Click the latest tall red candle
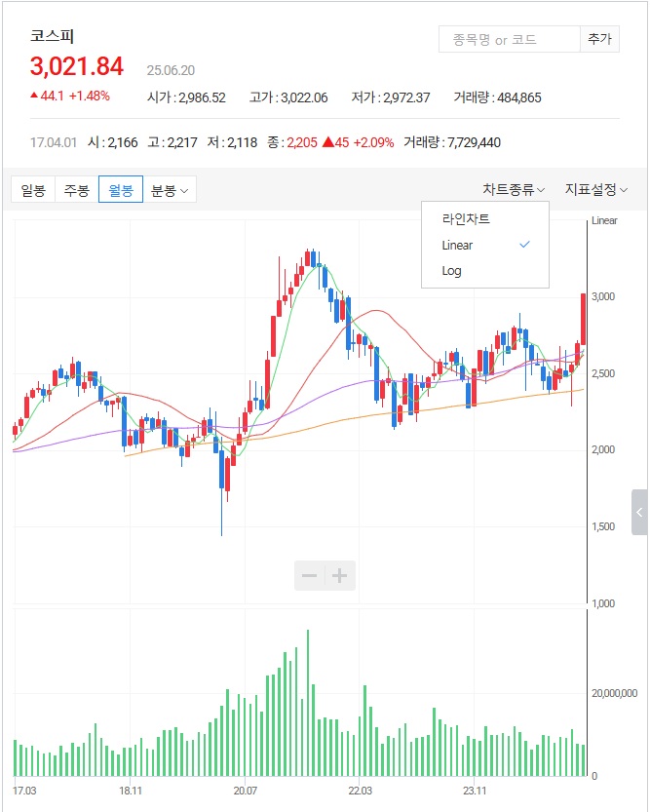The image size is (650, 812). [x=583, y=319]
